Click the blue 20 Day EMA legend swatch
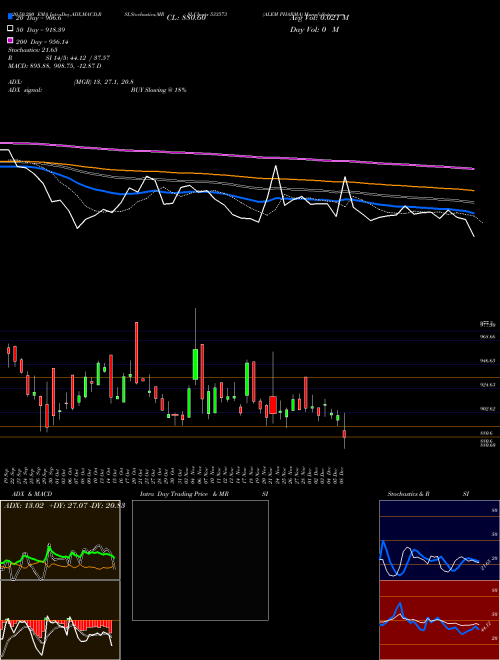Viewport: 500px width, 660px height. coord(11,16)
